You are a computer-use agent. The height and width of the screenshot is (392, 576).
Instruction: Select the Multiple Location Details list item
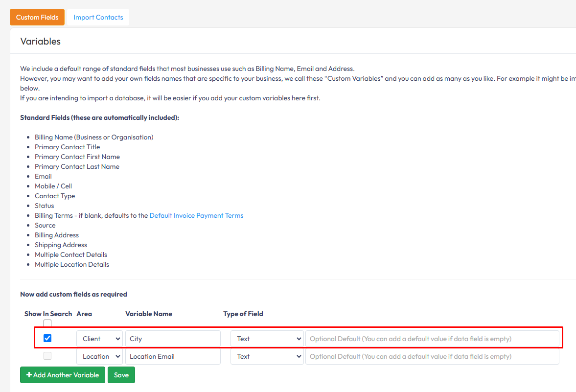click(72, 265)
